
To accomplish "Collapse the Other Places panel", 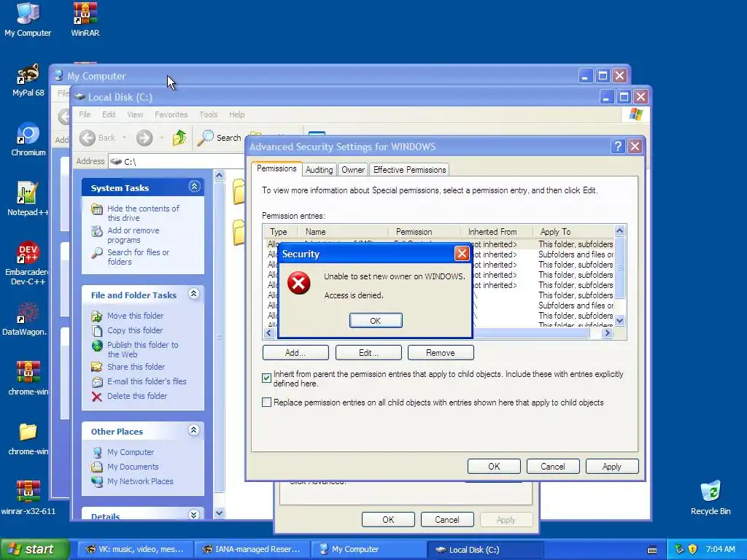I will click(x=194, y=430).
